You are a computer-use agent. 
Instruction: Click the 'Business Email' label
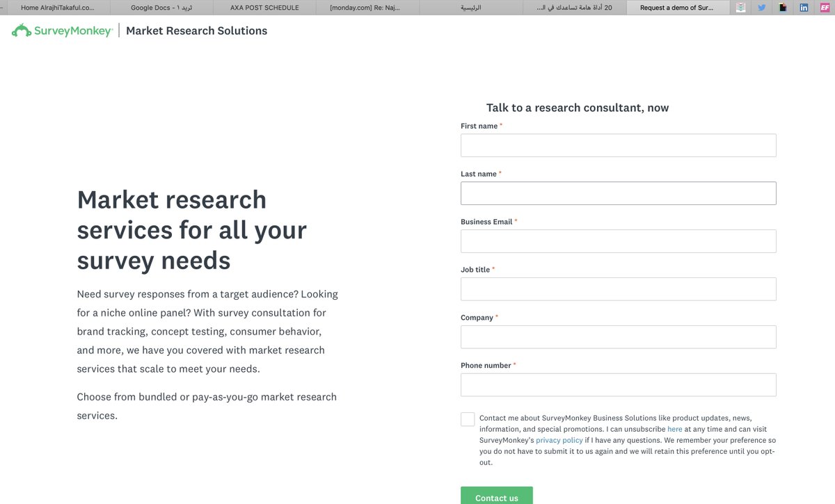486,222
